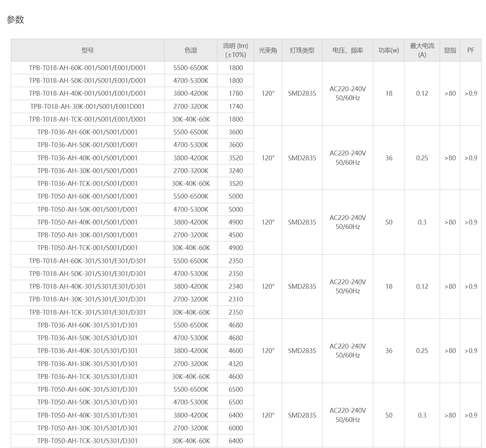486x448 pixels.
Task: Click the 色温 column header
Action: tap(191, 50)
